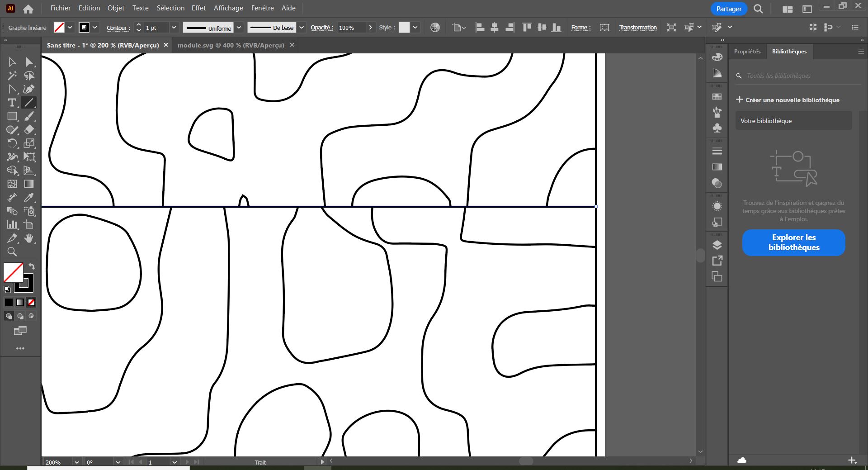Activate the Type tool
Viewport: 868px width, 470px height.
pos(12,103)
